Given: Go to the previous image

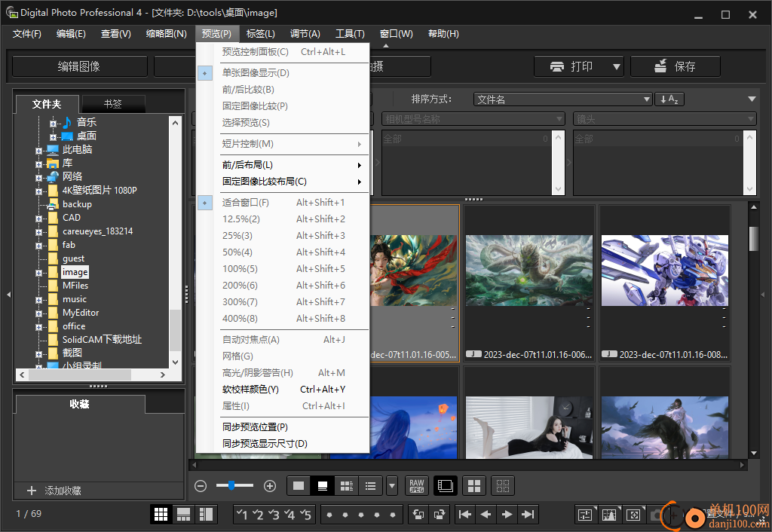Looking at the screenshot, I should coord(486,515).
